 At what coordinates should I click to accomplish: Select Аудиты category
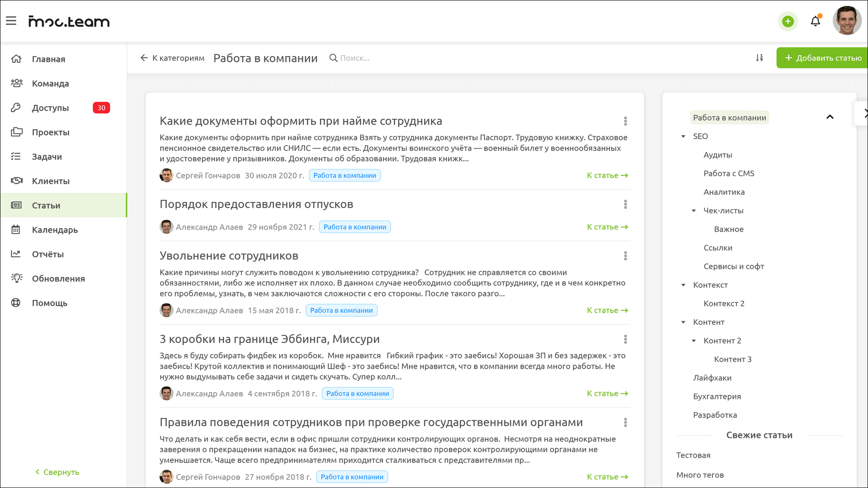(x=717, y=155)
